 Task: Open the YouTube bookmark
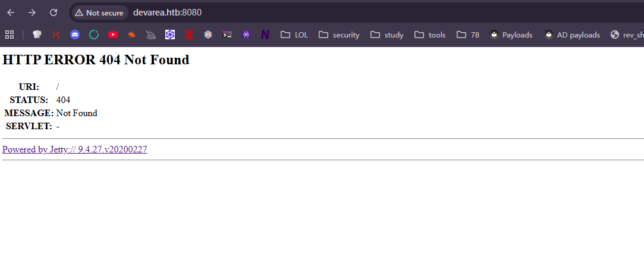click(x=113, y=35)
